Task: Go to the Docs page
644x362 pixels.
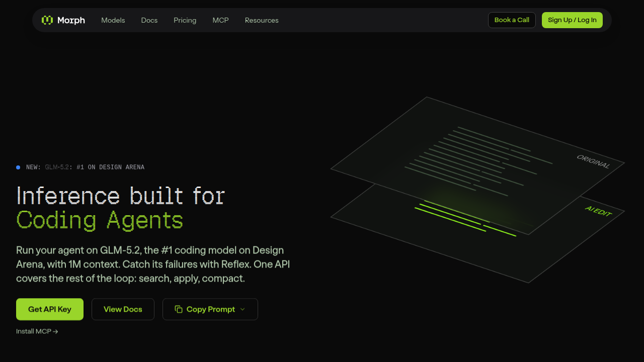Action: (149, 20)
